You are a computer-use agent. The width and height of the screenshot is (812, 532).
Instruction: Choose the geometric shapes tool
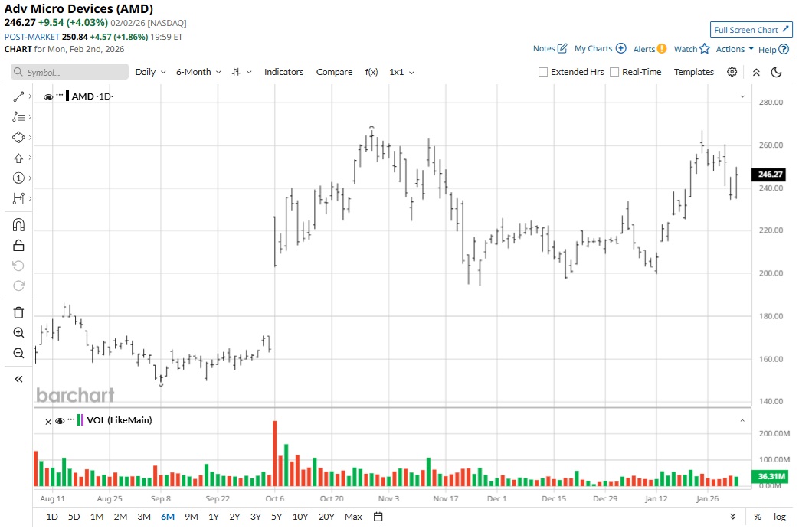(x=18, y=138)
